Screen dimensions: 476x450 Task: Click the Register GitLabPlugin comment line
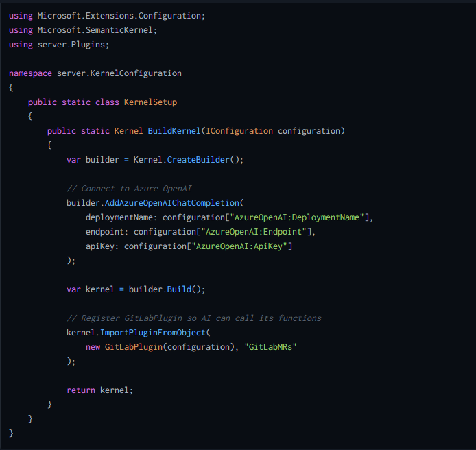193,318
